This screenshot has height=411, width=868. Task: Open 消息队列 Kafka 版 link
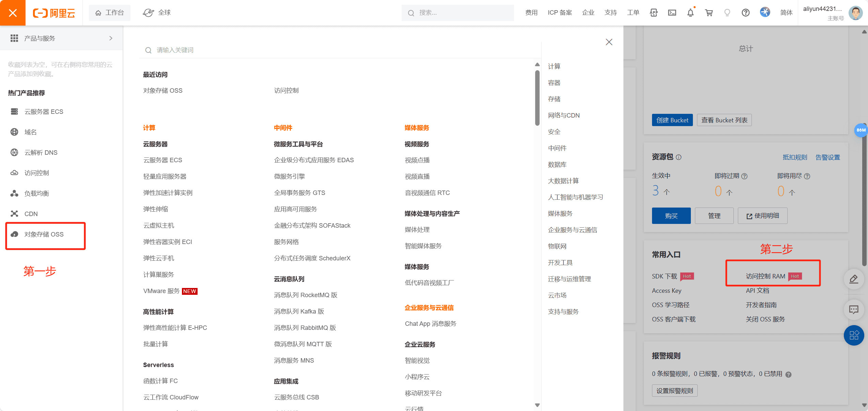299,311
